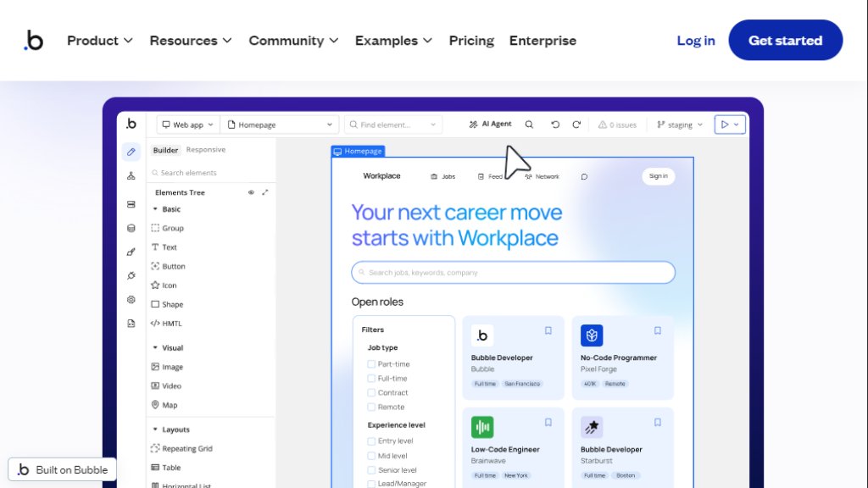Click the Search jobs, keywords, company field
Viewport: 868px width, 488px height.
[513, 272]
